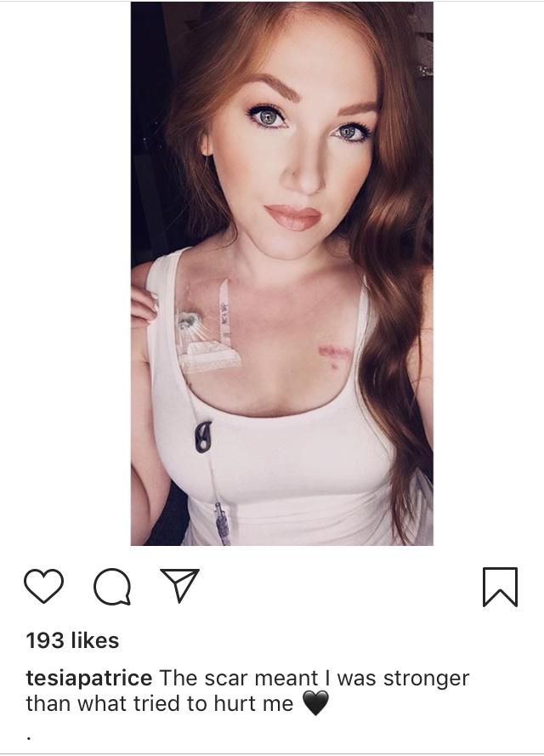Image resolution: width=544 pixels, height=756 pixels.
Task: Open comments via the speech bubble icon
Action: 112,586
